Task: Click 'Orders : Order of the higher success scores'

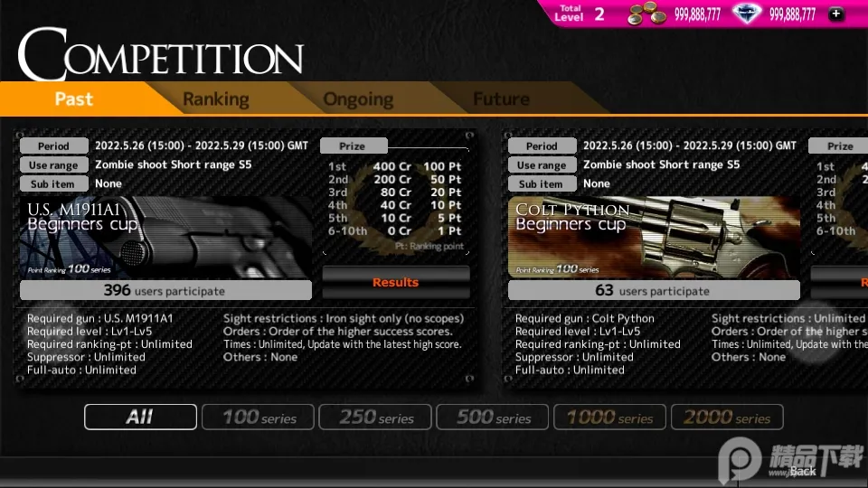Action: tap(337, 332)
